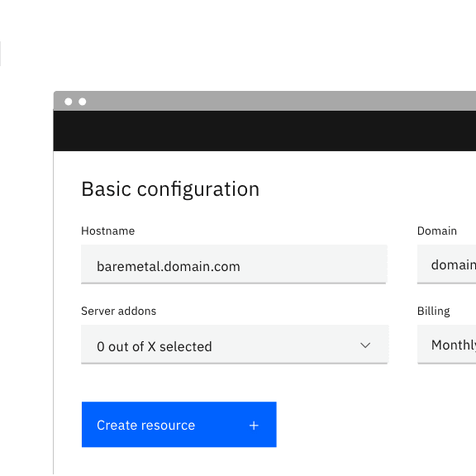
Task: Click the Hostname field label
Action: [x=107, y=231]
